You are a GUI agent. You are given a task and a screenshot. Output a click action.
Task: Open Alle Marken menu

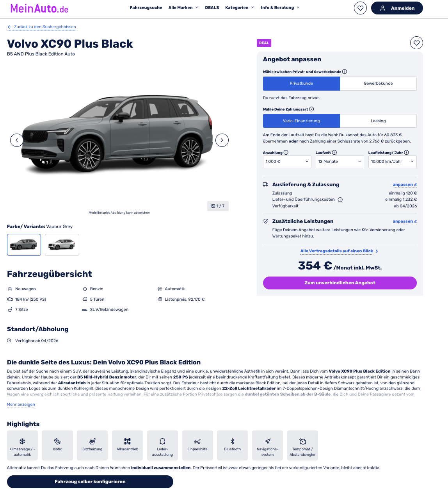[183, 8]
